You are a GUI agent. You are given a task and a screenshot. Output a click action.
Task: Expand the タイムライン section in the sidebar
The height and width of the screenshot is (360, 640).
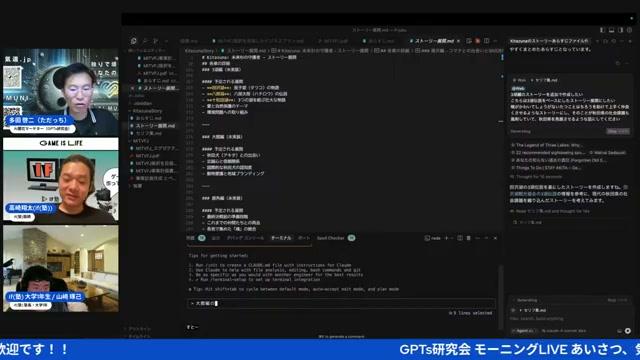tap(140, 336)
